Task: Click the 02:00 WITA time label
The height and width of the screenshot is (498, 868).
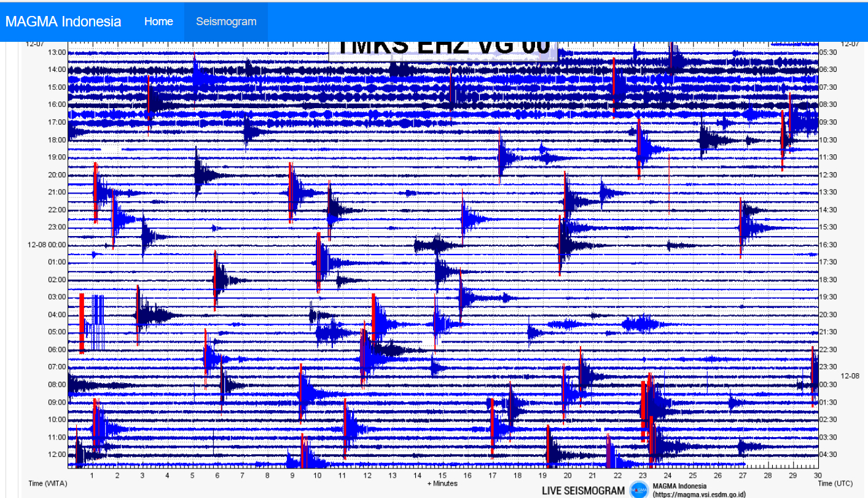Action: click(x=57, y=280)
